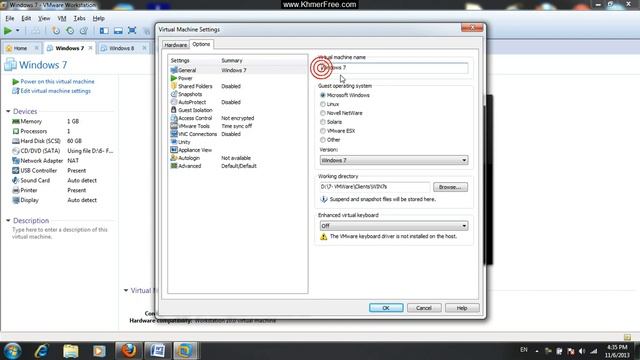
Task: Switch to the Options tab
Action: click(x=201, y=44)
